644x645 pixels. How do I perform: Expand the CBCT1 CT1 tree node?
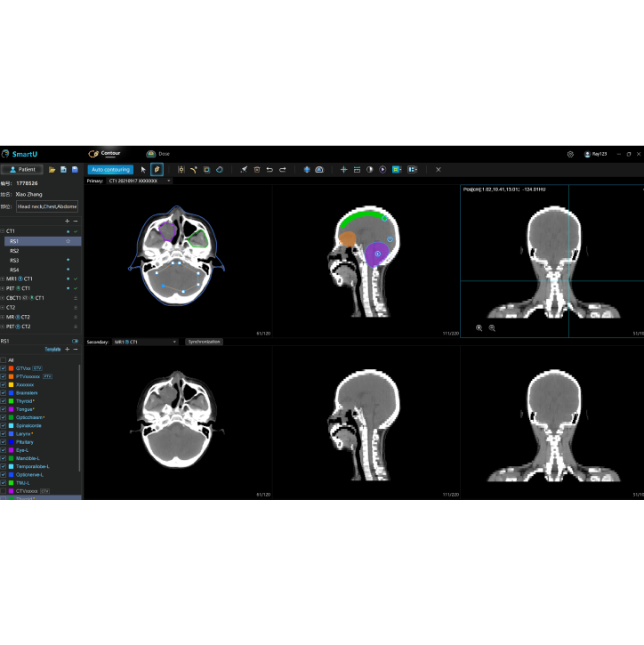coord(3,298)
